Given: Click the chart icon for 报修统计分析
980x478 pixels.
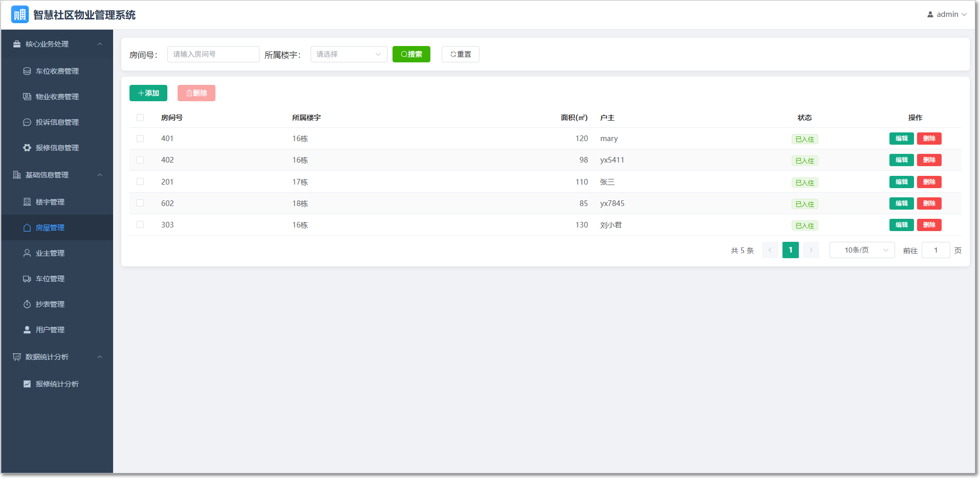Looking at the screenshot, I should coord(27,384).
